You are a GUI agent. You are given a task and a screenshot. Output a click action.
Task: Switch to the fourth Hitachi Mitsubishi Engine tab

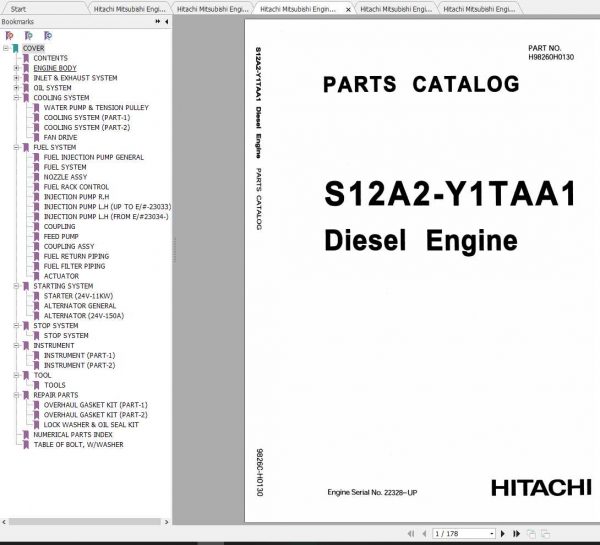tap(396, 9)
